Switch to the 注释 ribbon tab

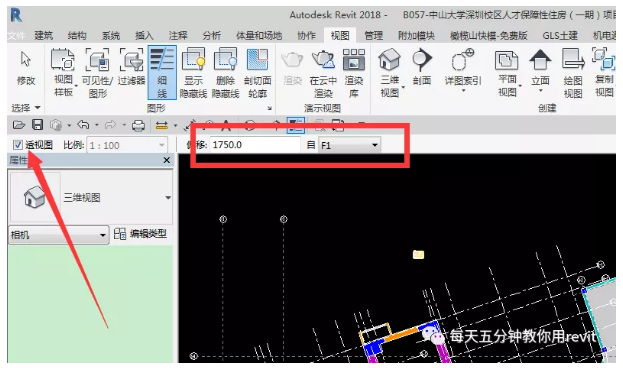(x=178, y=35)
